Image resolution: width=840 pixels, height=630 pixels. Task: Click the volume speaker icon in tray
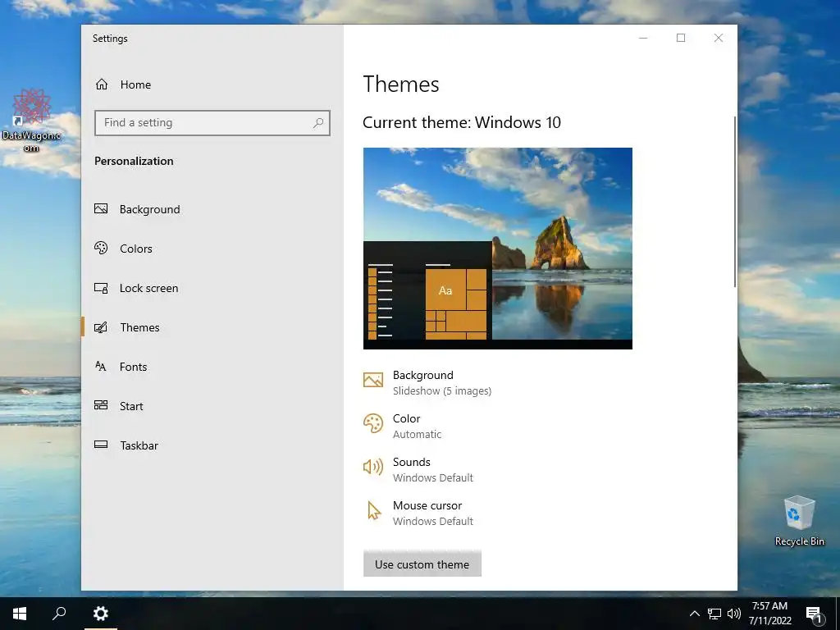pyautogui.click(x=733, y=614)
